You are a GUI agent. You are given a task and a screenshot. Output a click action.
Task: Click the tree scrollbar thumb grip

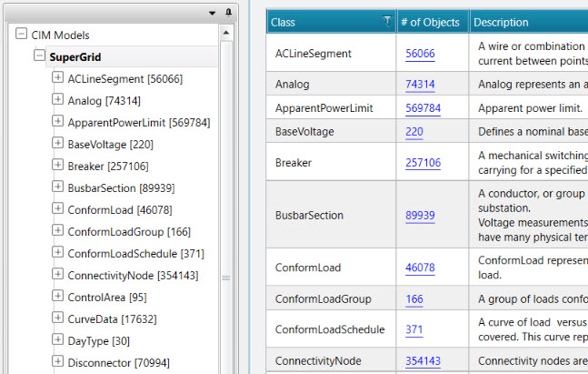pyautogui.click(x=225, y=278)
